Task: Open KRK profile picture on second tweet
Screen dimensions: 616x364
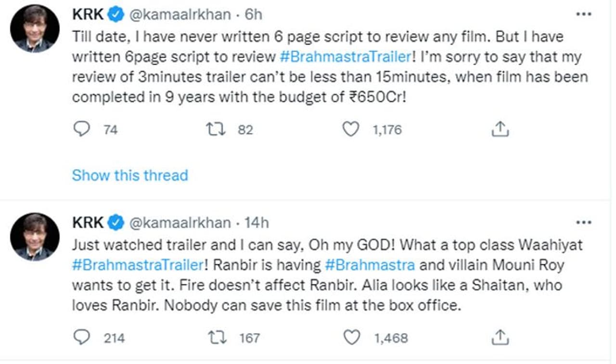Action: 35,237
